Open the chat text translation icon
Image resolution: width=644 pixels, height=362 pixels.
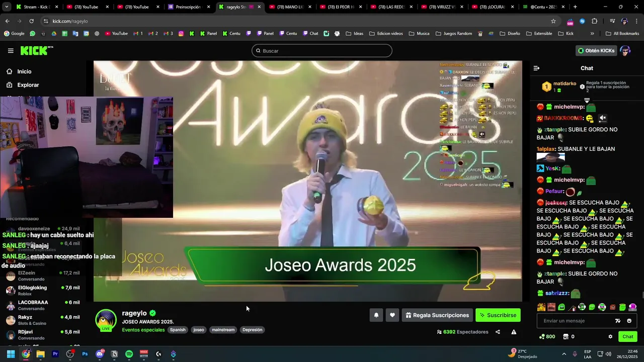[x=618, y=321]
